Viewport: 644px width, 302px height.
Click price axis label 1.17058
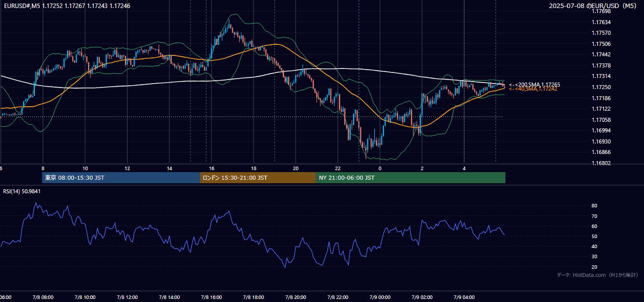[x=601, y=120]
